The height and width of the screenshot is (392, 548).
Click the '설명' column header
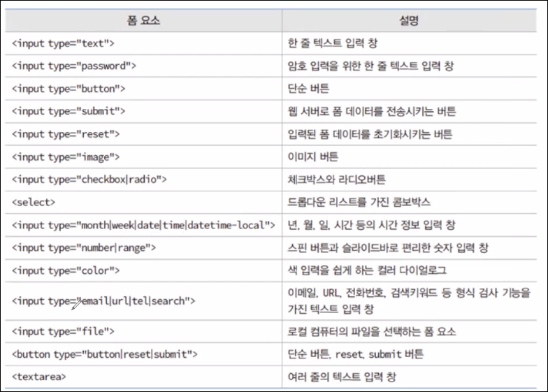[x=409, y=21]
